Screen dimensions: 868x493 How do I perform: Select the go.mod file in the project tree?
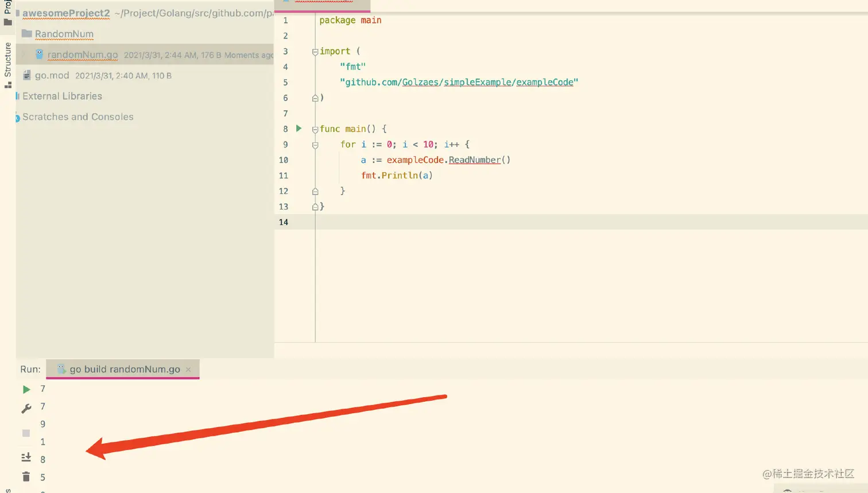pyautogui.click(x=52, y=75)
